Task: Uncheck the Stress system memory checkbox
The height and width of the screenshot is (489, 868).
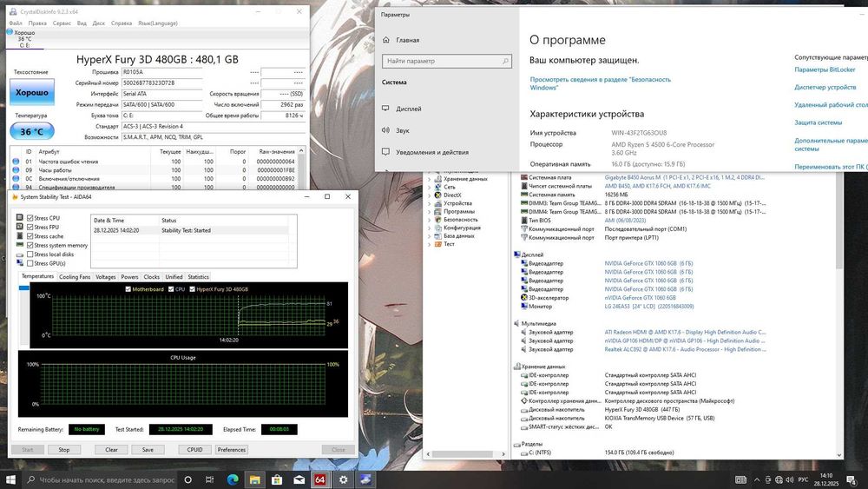Action: (30, 245)
